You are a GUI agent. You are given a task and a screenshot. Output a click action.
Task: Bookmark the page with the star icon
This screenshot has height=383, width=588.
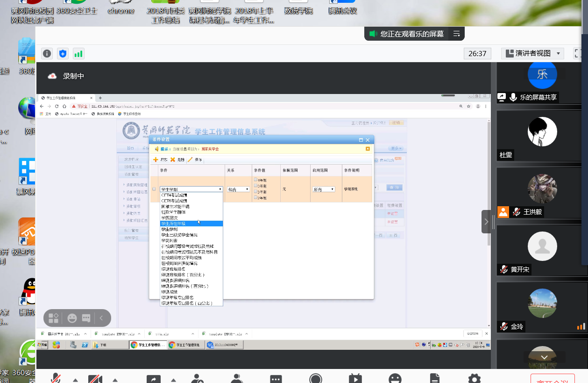pos(468,106)
